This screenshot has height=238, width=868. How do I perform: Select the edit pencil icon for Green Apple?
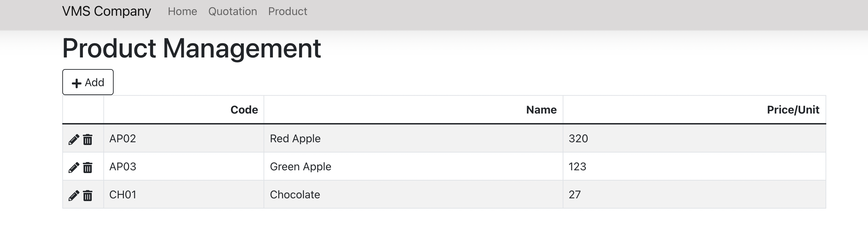click(x=73, y=167)
